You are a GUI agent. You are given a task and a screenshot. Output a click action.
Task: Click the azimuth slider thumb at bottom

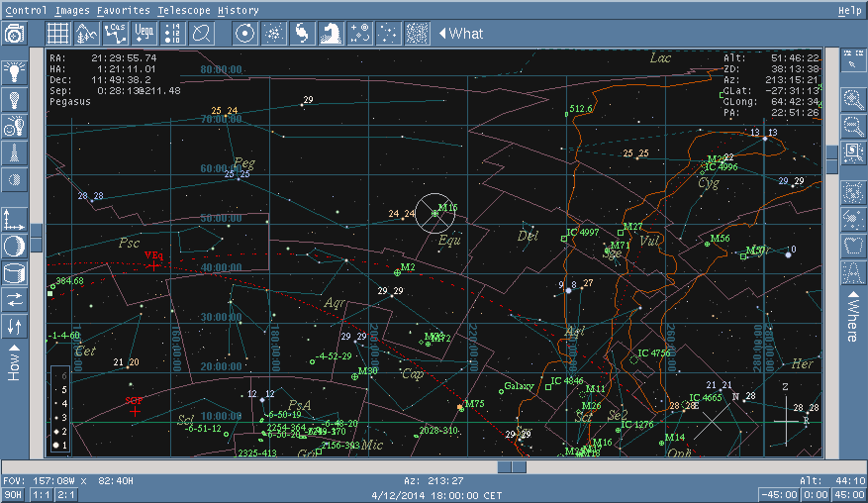coord(512,466)
